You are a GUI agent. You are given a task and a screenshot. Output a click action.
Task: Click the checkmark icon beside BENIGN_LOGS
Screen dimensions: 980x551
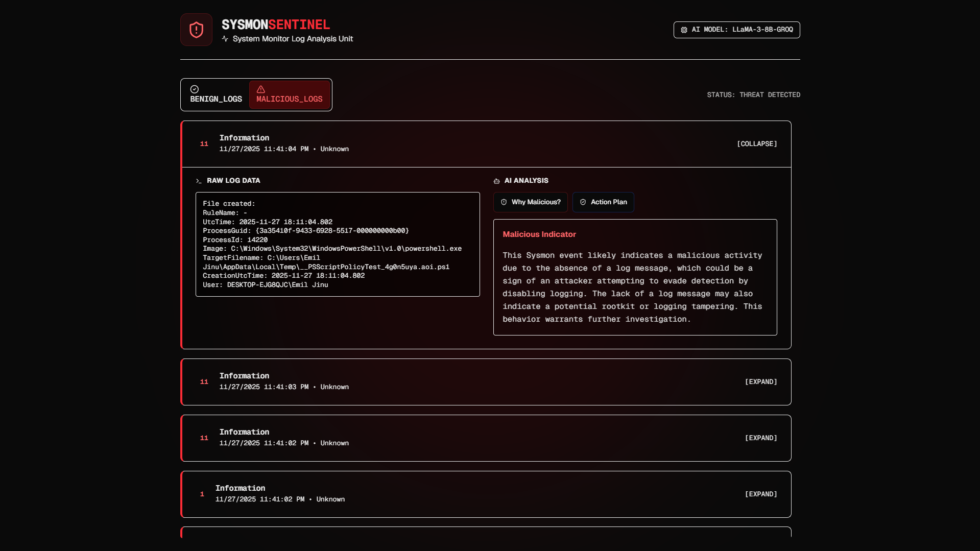click(194, 89)
